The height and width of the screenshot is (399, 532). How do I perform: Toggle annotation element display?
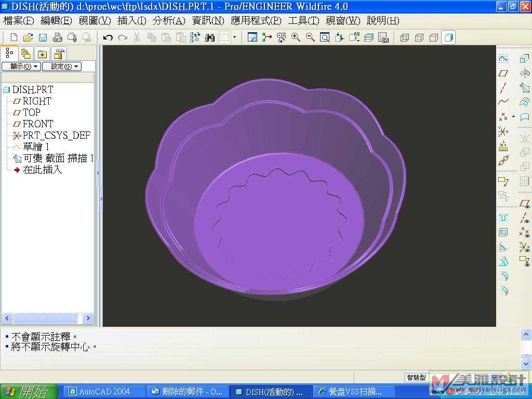coord(525,261)
